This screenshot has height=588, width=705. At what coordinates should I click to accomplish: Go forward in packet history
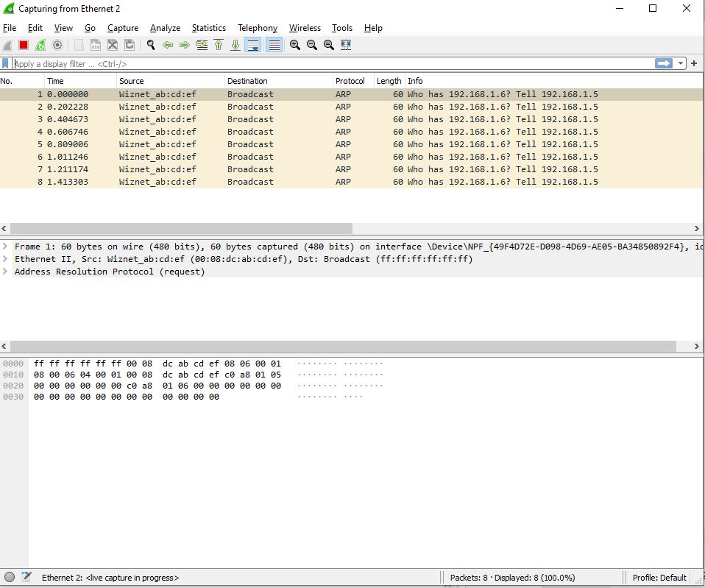pos(184,45)
